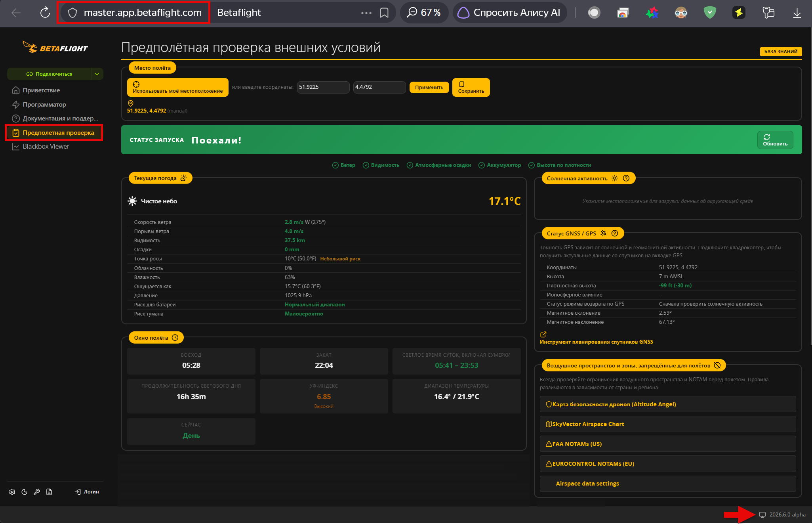Open the three-dot page menu in address bar
The width and height of the screenshot is (812, 524).
click(x=366, y=13)
